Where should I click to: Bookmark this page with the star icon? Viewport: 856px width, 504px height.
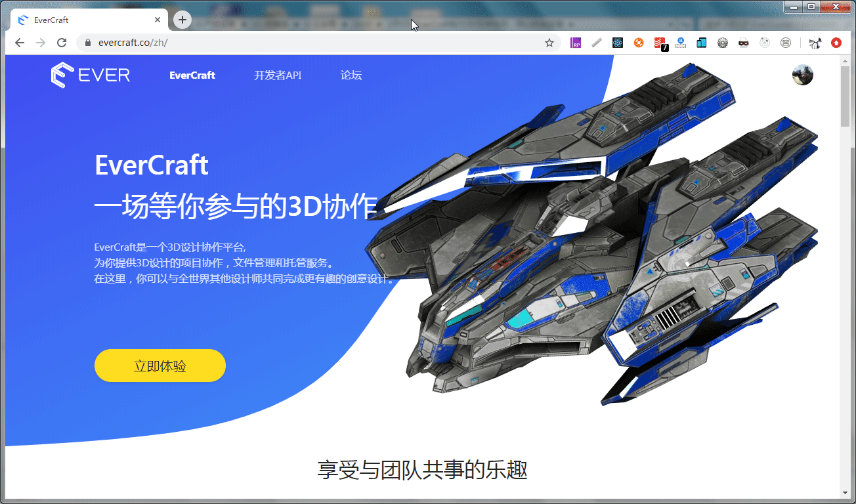click(x=549, y=42)
